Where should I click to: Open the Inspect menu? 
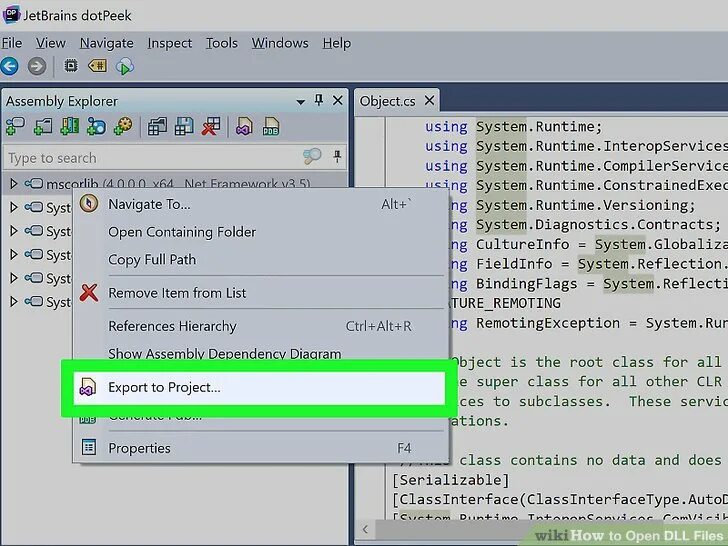pyautogui.click(x=169, y=43)
